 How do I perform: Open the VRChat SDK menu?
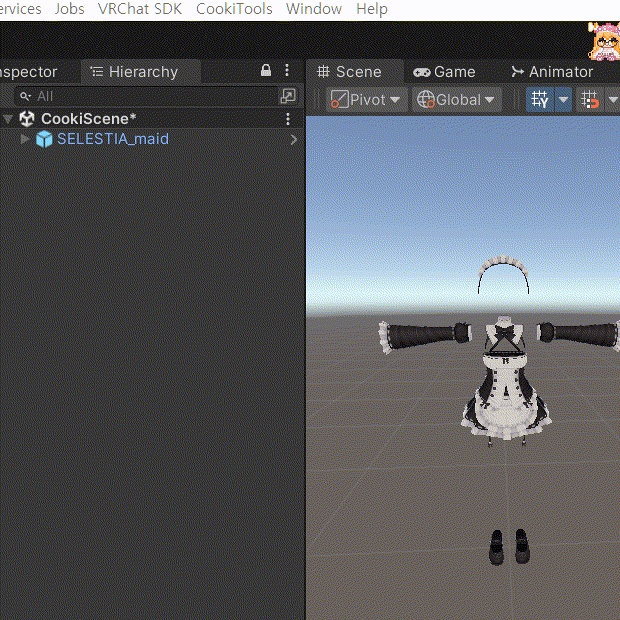click(x=140, y=9)
